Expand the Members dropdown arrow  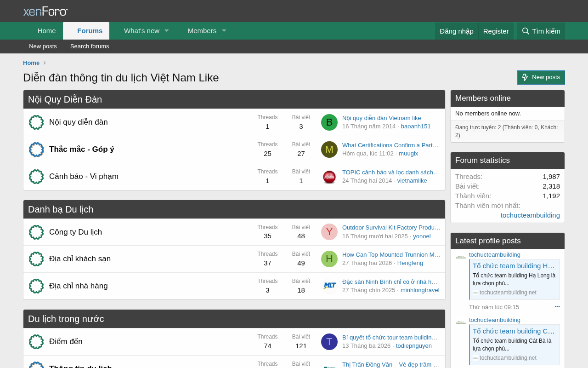(x=224, y=31)
